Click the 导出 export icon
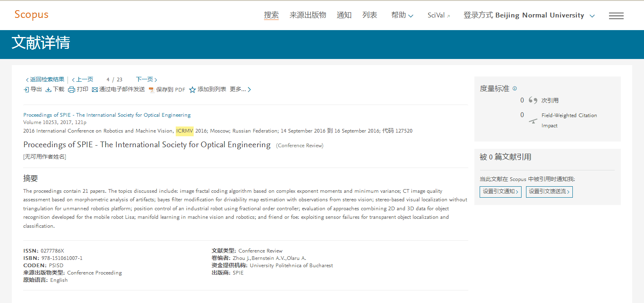Viewport: 644px width, 303px height. tap(26, 89)
